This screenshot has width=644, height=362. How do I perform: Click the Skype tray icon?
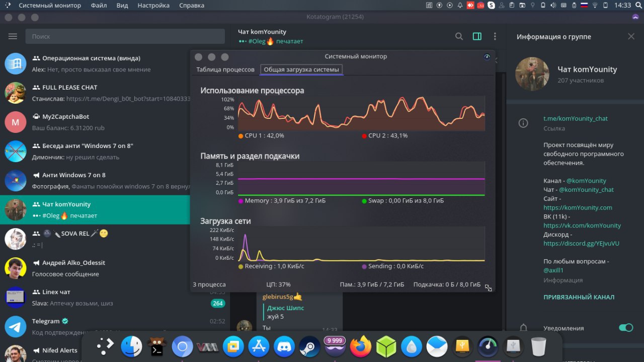pyautogui.click(x=491, y=5)
